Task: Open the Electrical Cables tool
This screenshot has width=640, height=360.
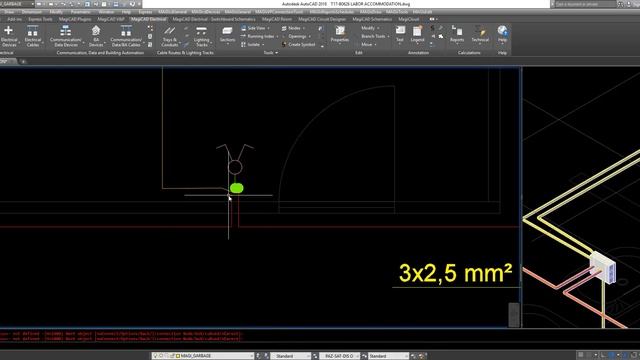Action: coord(33,36)
